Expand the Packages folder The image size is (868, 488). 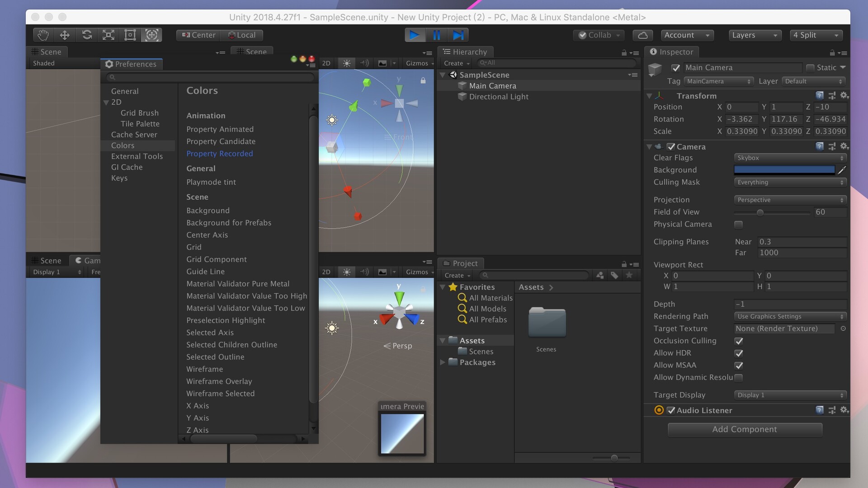tap(443, 362)
